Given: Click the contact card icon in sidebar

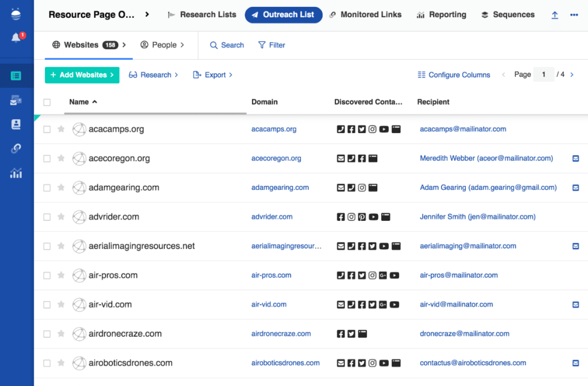Looking at the screenshot, I should pyautogui.click(x=16, y=124).
